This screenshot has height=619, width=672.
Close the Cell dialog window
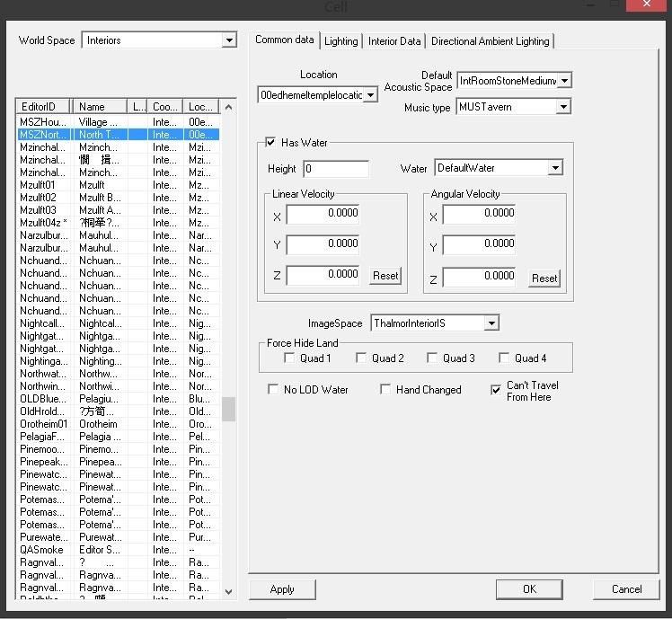[x=646, y=4]
